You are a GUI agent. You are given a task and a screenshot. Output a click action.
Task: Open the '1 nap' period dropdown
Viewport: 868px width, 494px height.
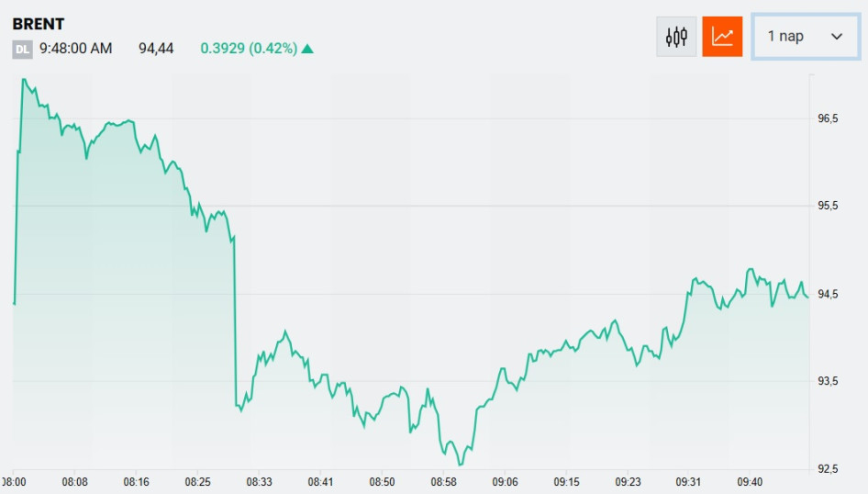(x=805, y=37)
